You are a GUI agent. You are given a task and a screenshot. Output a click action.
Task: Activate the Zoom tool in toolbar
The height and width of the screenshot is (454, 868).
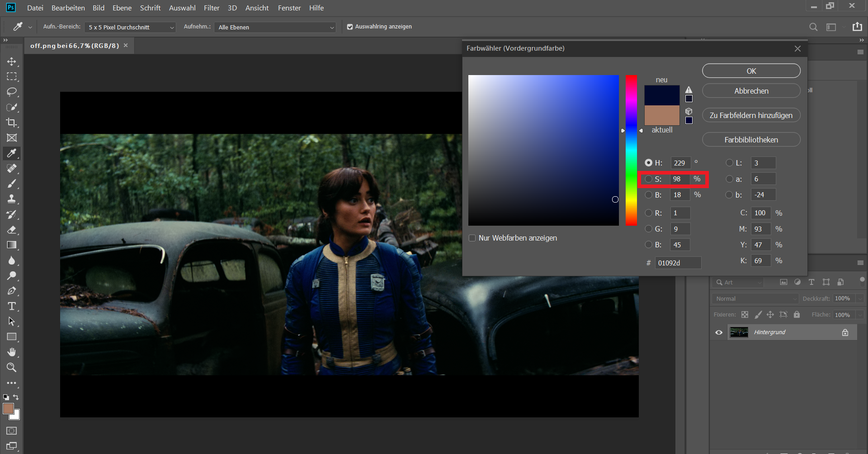12,367
